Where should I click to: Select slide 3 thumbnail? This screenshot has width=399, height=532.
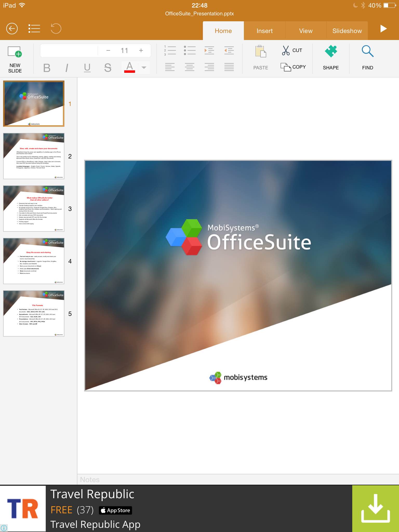[x=34, y=209]
